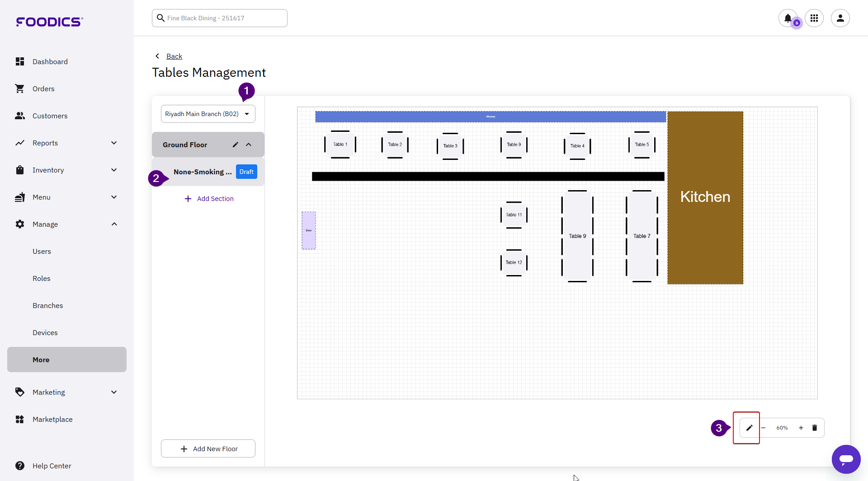Zoom out using the minus icon
The width and height of the screenshot is (868, 481).
(x=764, y=428)
